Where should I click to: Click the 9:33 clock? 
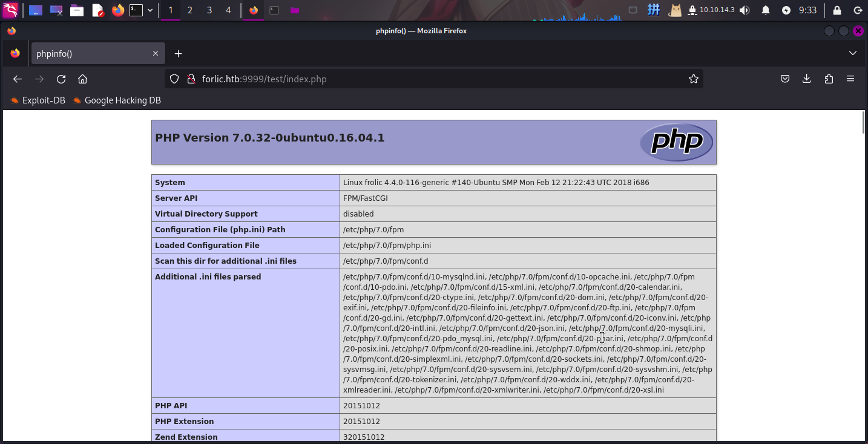[x=807, y=10]
